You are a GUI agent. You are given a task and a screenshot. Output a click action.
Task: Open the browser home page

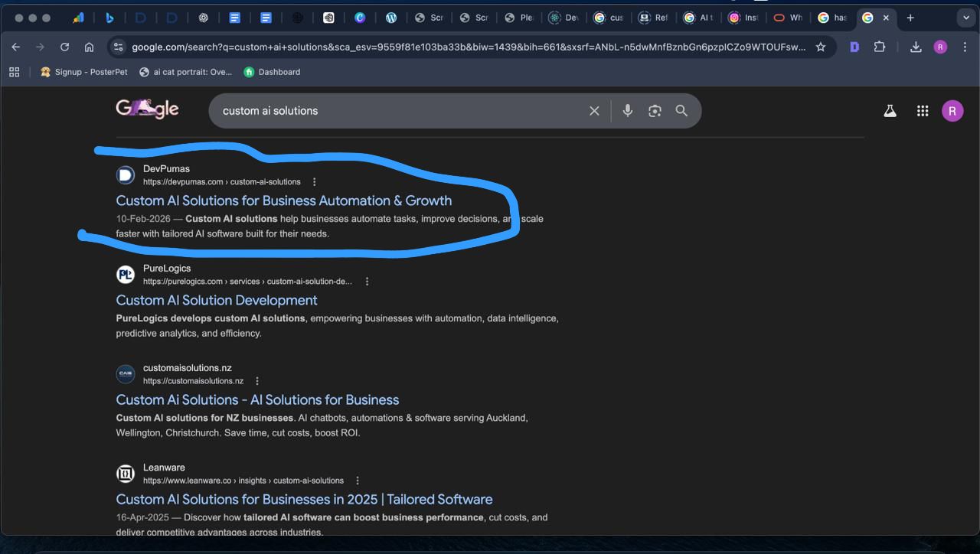pyautogui.click(x=89, y=47)
